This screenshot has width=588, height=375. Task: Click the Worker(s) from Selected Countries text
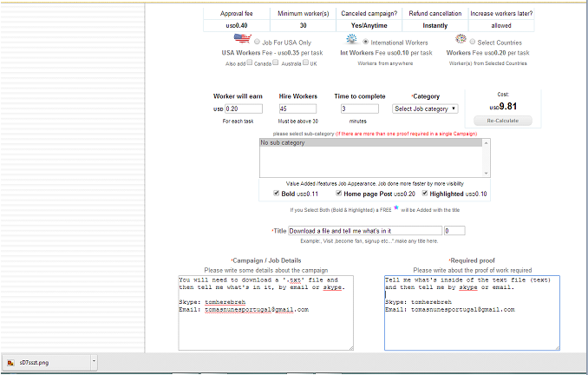tap(488, 63)
